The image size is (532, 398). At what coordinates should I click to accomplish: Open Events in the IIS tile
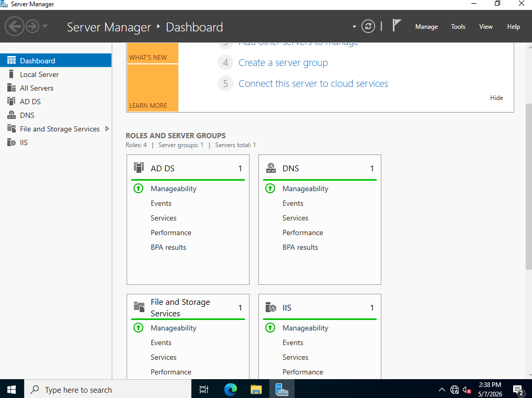293,342
